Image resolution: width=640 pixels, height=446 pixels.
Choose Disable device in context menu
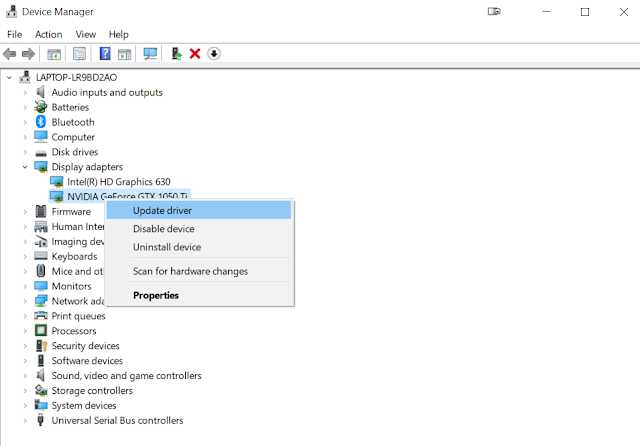pyautogui.click(x=199, y=229)
